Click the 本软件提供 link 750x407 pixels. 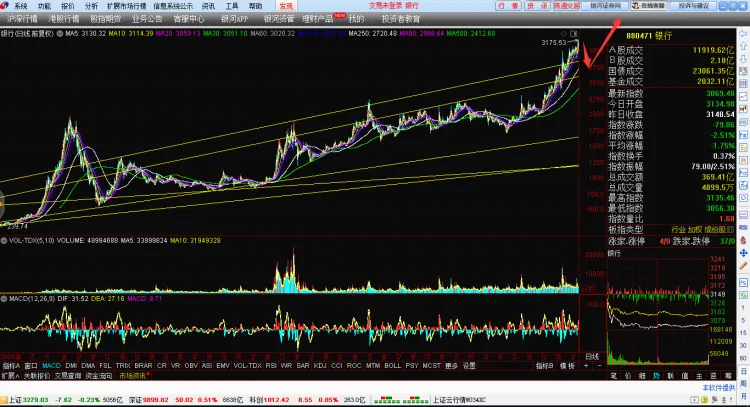click(x=719, y=388)
